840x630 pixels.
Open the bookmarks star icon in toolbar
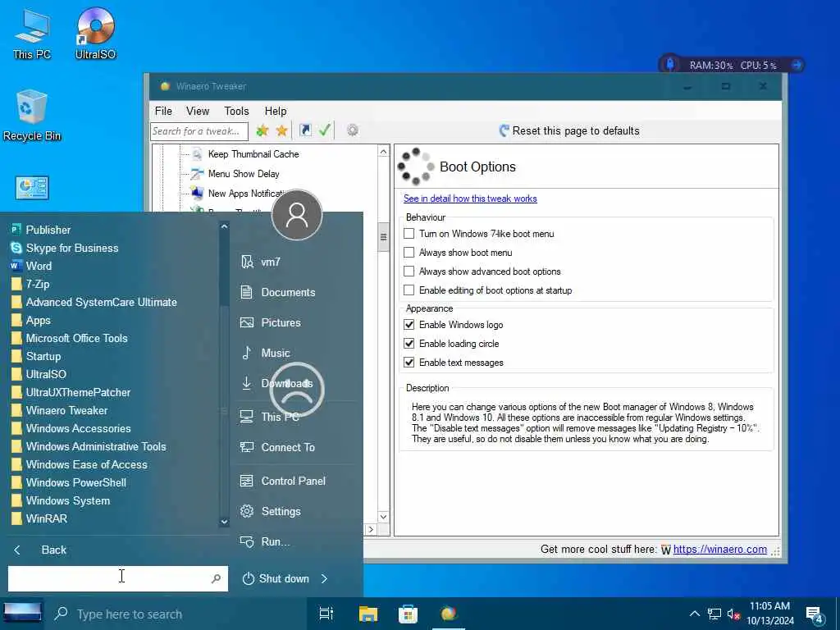(282, 130)
